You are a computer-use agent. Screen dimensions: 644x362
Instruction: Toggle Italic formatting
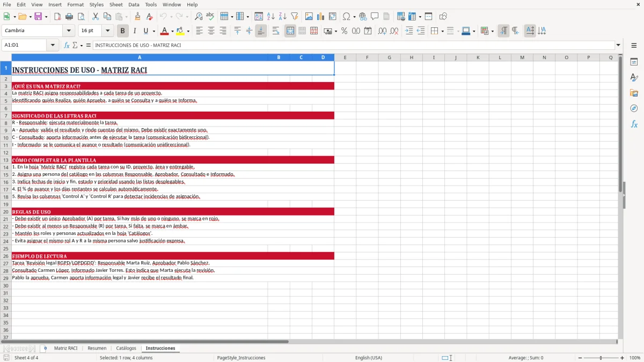[134, 31]
